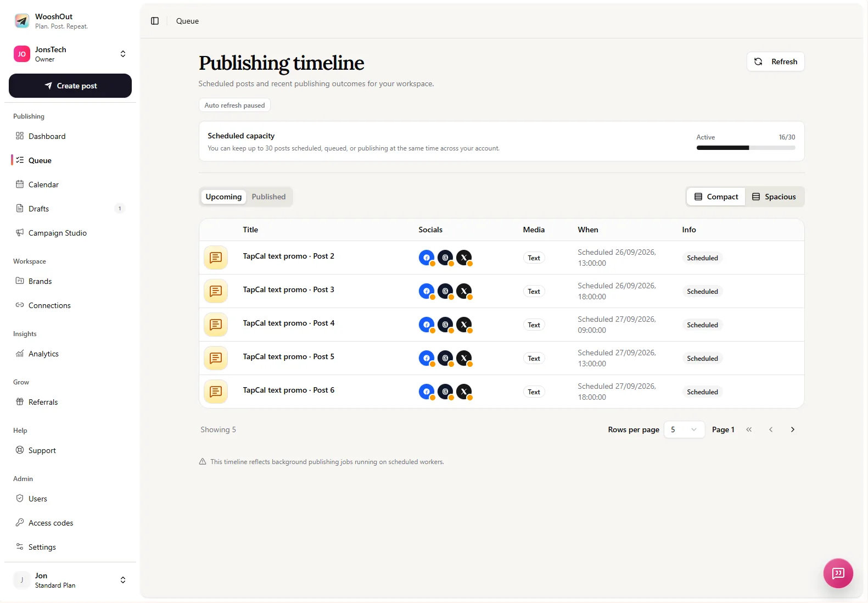Select the Upcoming tab

[223, 197]
